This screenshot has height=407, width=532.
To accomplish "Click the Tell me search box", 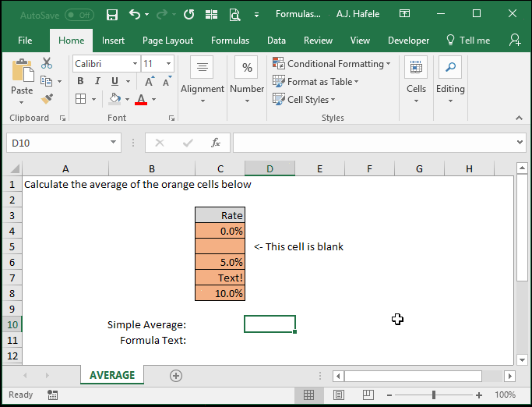I will (x=468, y=41).
